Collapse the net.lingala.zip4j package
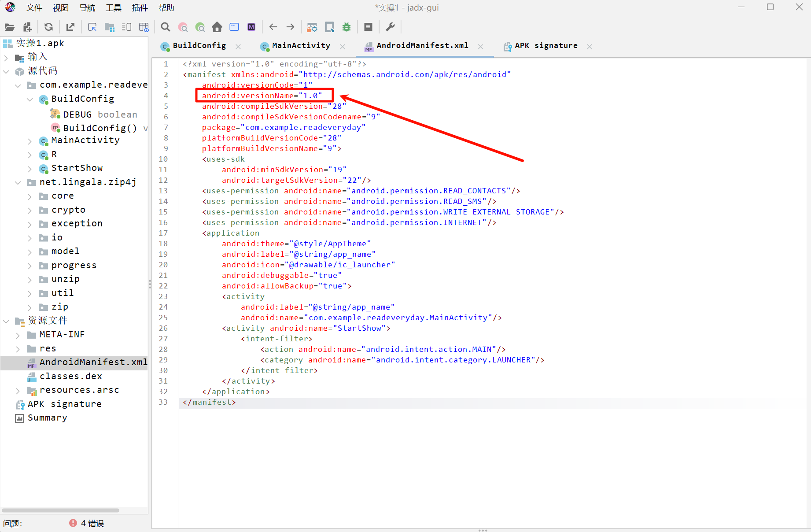 pyautogui.click(x=18, y=183)
